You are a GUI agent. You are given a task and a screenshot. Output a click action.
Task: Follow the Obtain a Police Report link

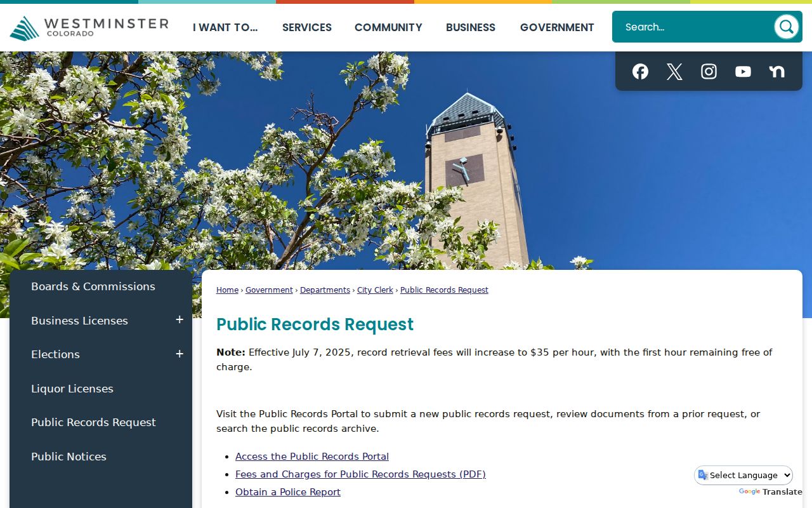point(288,492)
